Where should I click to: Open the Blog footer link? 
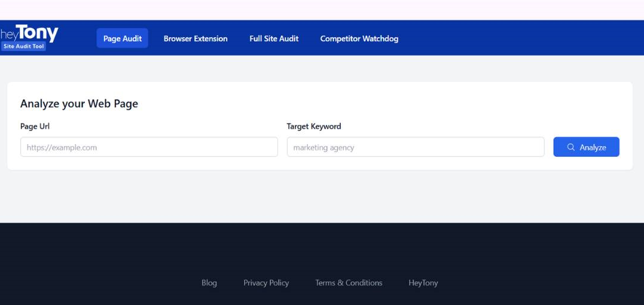coord(209,283)
